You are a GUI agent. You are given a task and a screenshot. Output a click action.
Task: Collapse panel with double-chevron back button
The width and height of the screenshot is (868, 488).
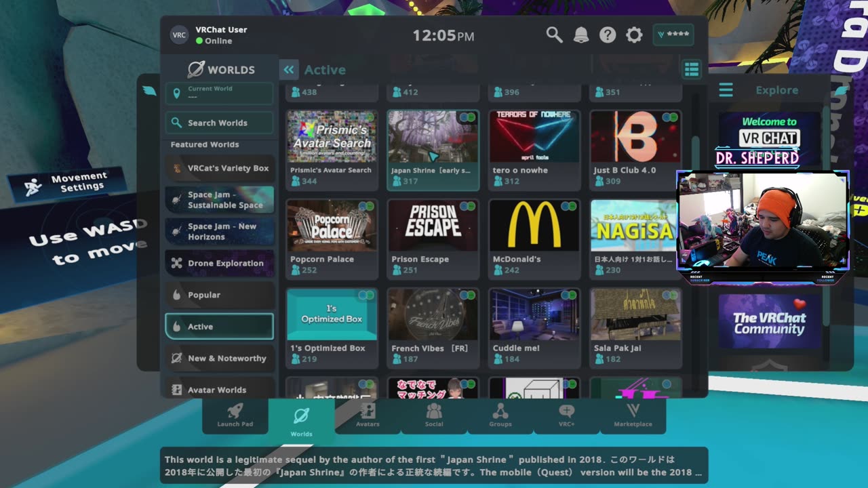tap(289, 69)
